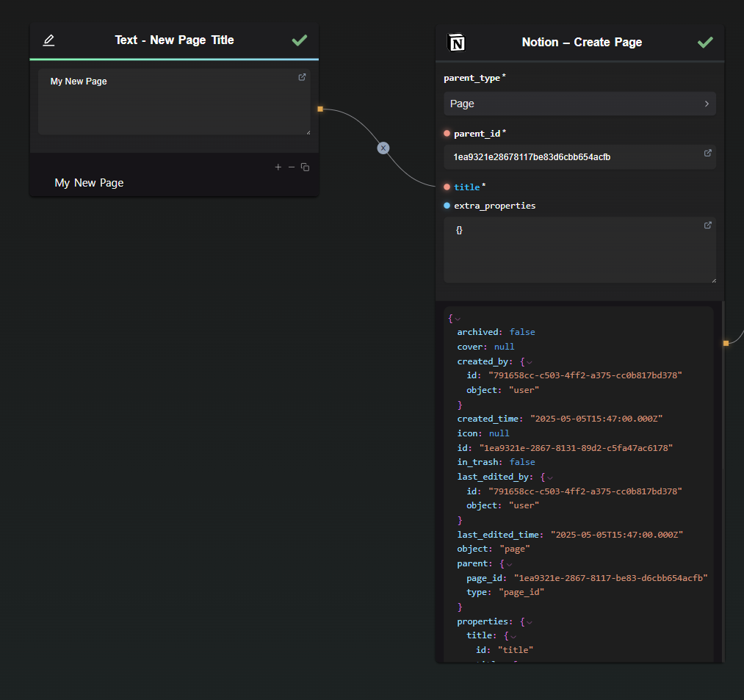This screenshot has height=700, width=744.
Task: Click into the Text node textarea
Action: click(174, 101)
